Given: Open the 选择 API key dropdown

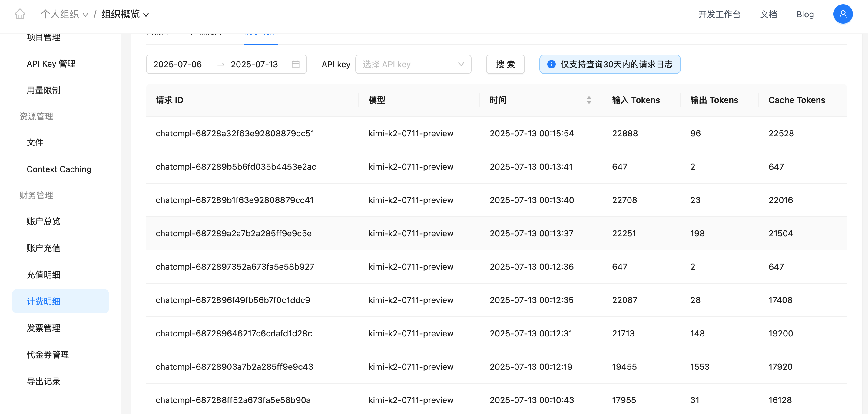Looking at the screenshot, I should coord(413,64).
